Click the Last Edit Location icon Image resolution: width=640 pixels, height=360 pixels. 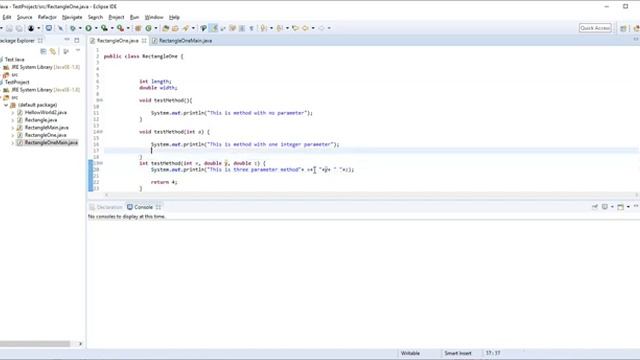(x=295, y=28)
